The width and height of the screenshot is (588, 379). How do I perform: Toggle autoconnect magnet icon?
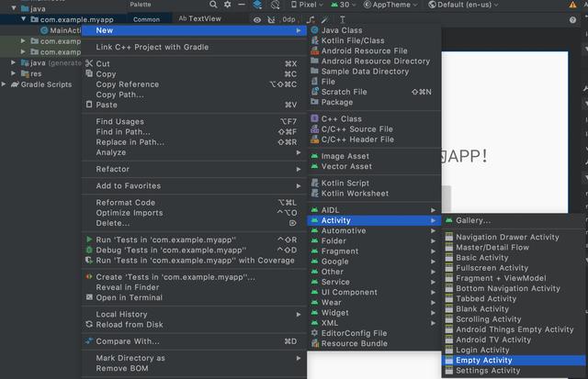point(271,20)
